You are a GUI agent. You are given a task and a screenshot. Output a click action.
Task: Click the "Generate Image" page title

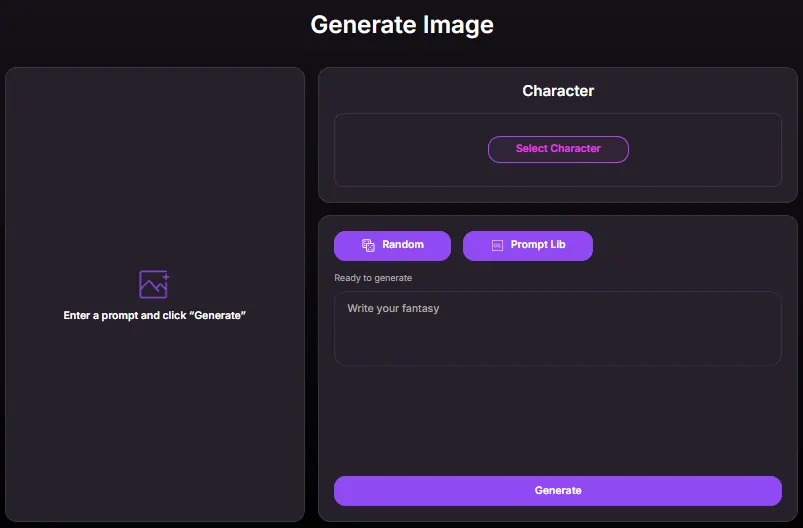click(402, 25)
